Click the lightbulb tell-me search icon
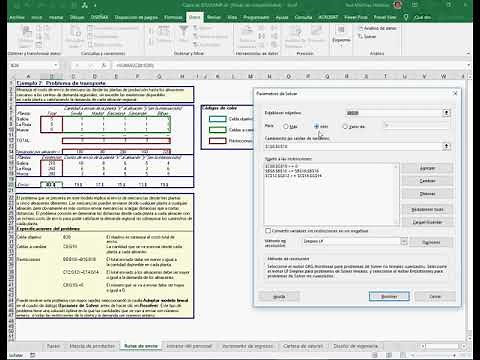480x360 pixels. pyautogui.click(x=406, y=17)
